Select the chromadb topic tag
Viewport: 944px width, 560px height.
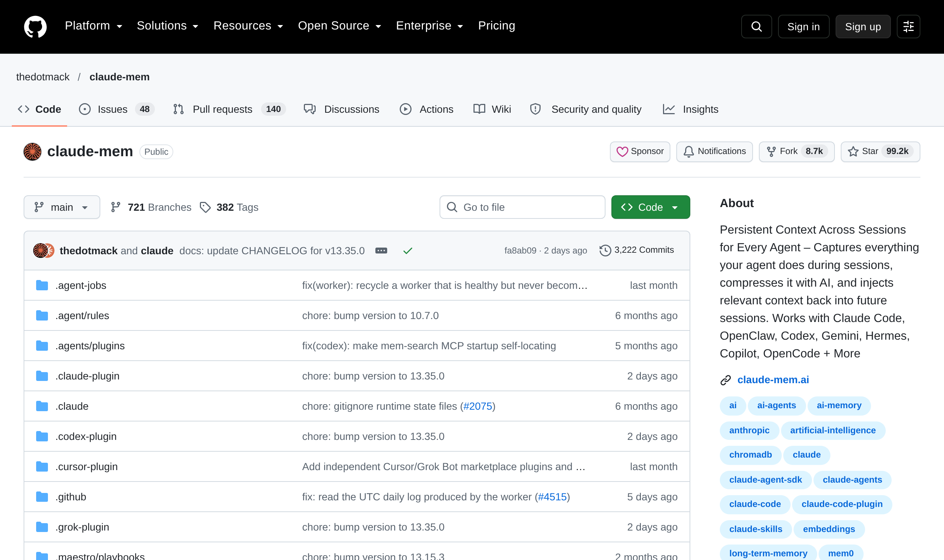pyautogui.click(x=750, y=455)
